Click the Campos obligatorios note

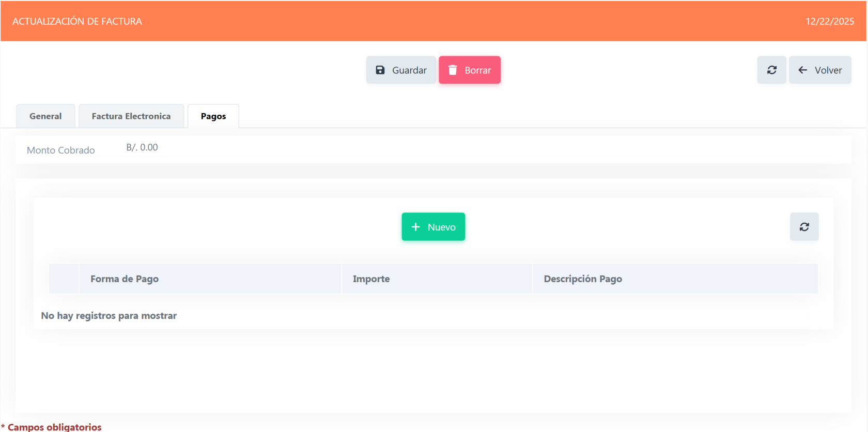coord(54,427)
